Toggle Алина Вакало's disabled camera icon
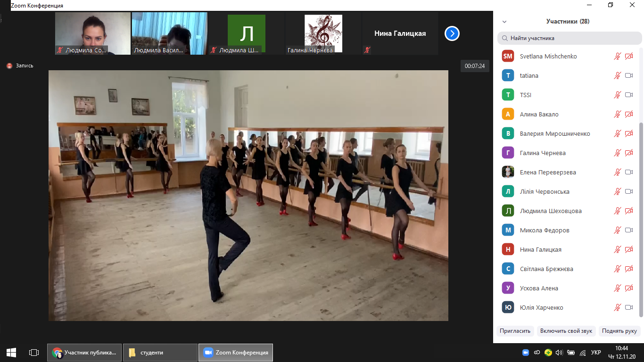This screenshot has width=644, height=362. [x=628, y=115]
